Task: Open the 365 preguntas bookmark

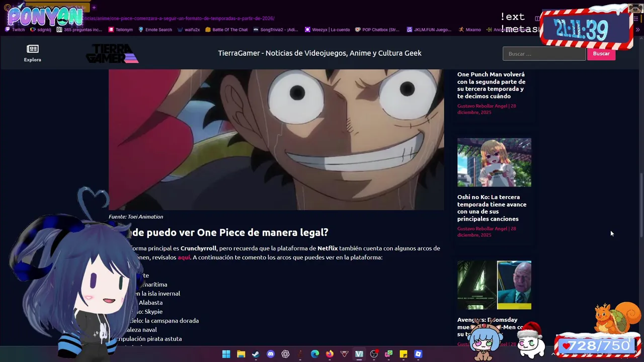Action: pyautogui.click(x=79, y=30)
